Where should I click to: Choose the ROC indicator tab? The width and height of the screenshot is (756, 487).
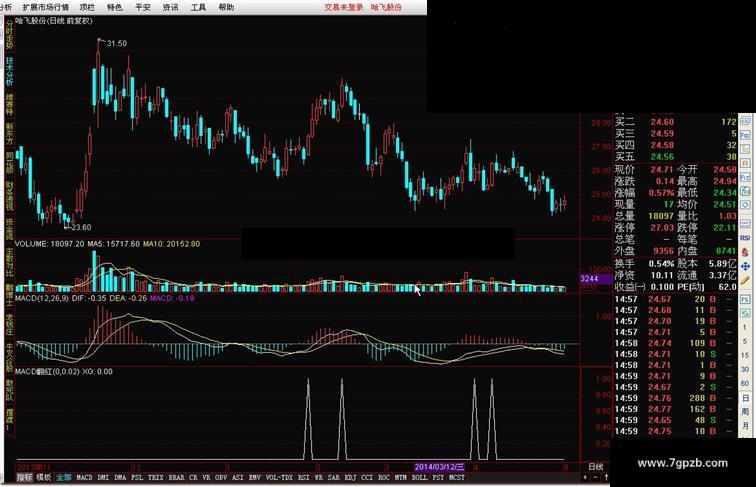pos(384,477)
